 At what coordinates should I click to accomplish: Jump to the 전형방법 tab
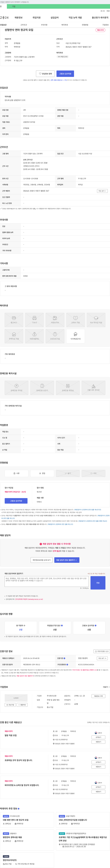tap(85, 25)
